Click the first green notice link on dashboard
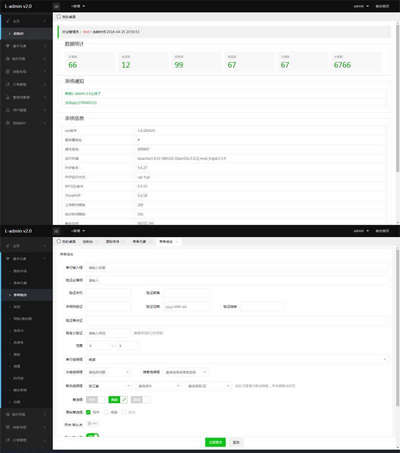The width and height of the screenshot is (400, 453). pos(83,94)
